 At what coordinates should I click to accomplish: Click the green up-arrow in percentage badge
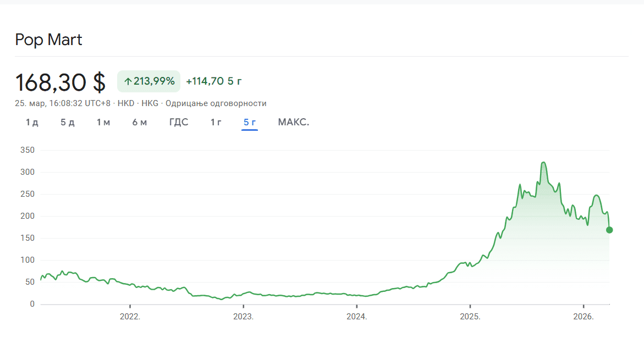128,81
